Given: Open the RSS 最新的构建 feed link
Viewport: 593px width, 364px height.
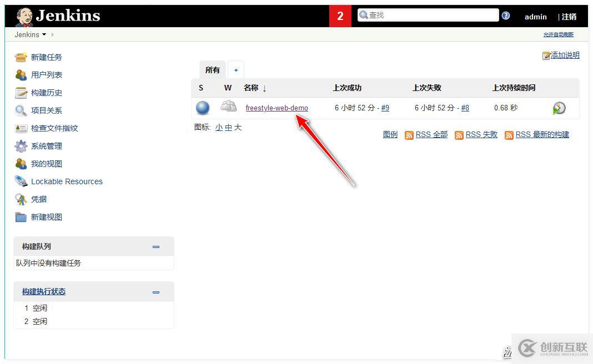Looking at the screenshot, I should [542, 135].
